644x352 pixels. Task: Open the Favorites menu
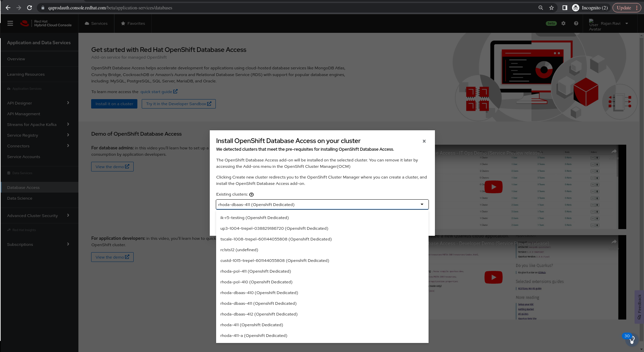133,23
